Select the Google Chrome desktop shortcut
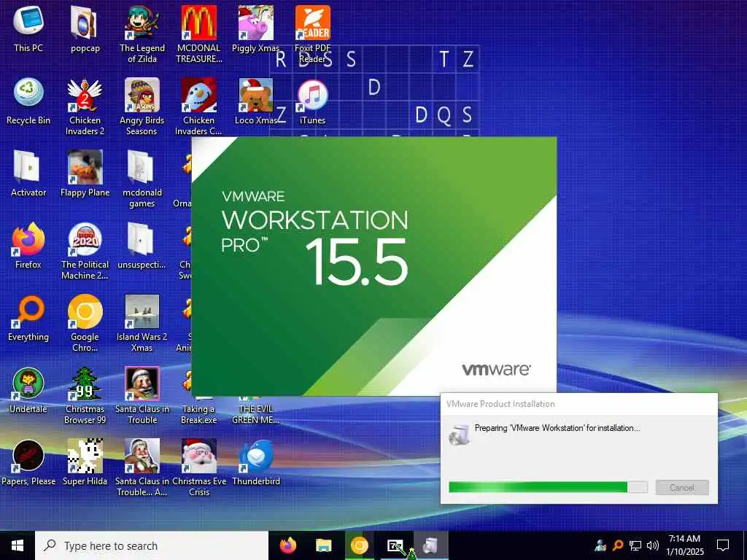 tap(85, 323)
